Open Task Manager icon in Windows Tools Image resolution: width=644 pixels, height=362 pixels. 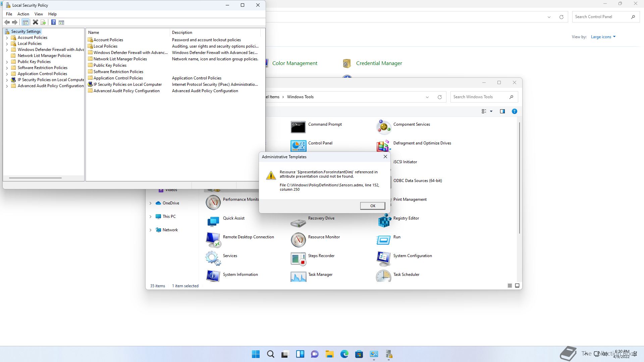[298, 277]
